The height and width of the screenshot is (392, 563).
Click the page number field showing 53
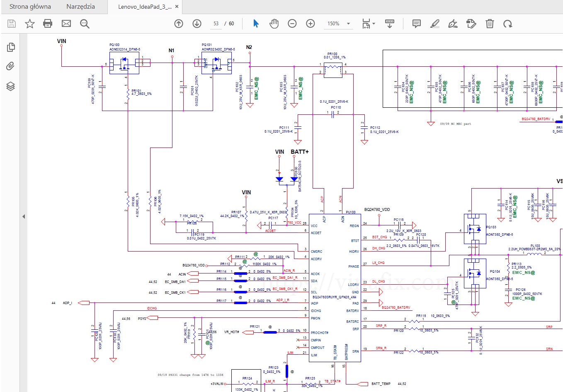(216, 24)
